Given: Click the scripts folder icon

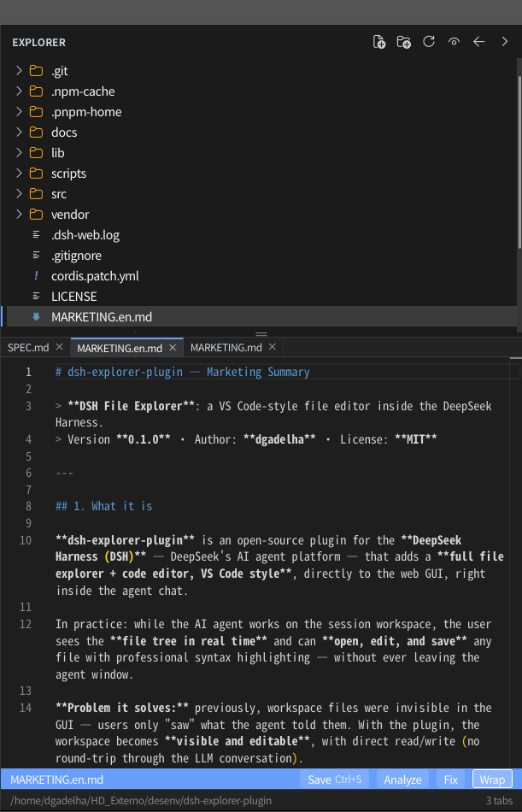Looking at the screenshot, I should (x=36, y=173).
